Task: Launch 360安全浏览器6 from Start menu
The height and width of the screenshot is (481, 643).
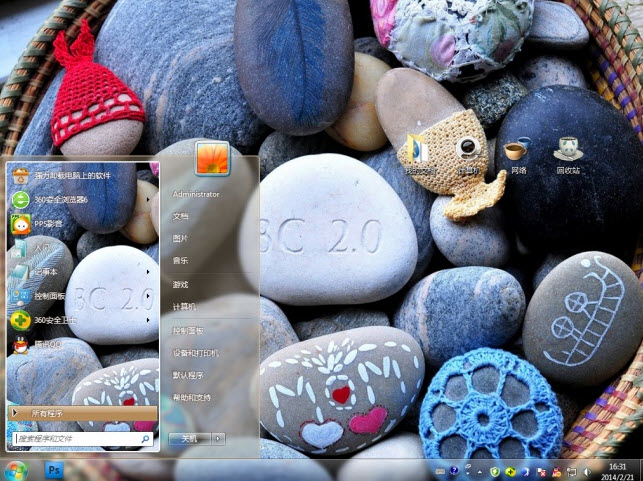Action: pos(82,200)
